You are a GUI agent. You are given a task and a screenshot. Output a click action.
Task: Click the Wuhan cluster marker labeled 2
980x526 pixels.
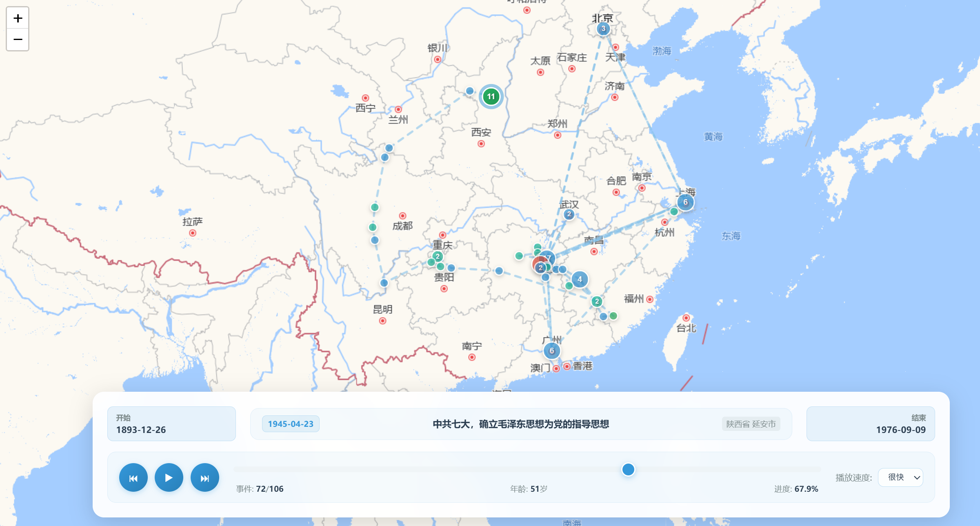(x=569, y=214)
